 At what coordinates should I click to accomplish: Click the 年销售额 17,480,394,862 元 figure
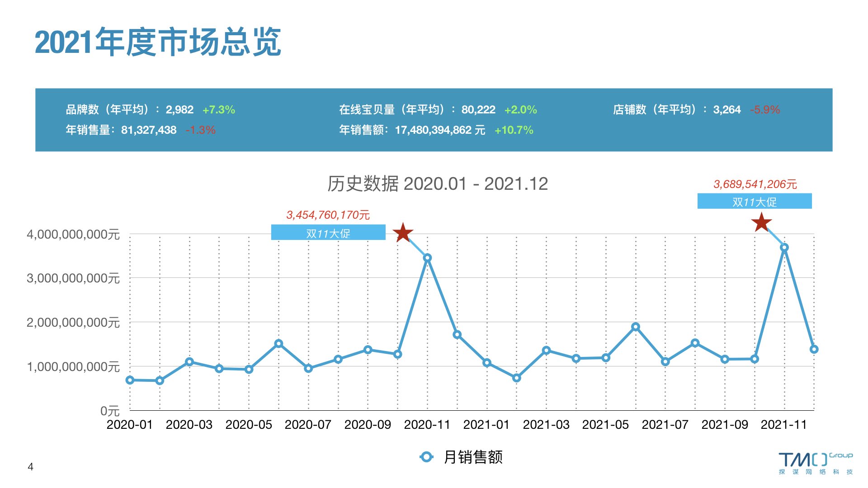[x=439, y=130]
